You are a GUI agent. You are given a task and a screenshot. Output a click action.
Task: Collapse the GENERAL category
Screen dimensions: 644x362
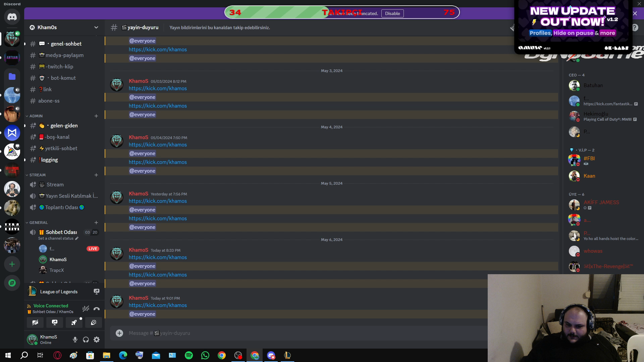click(x=37, y=223)
